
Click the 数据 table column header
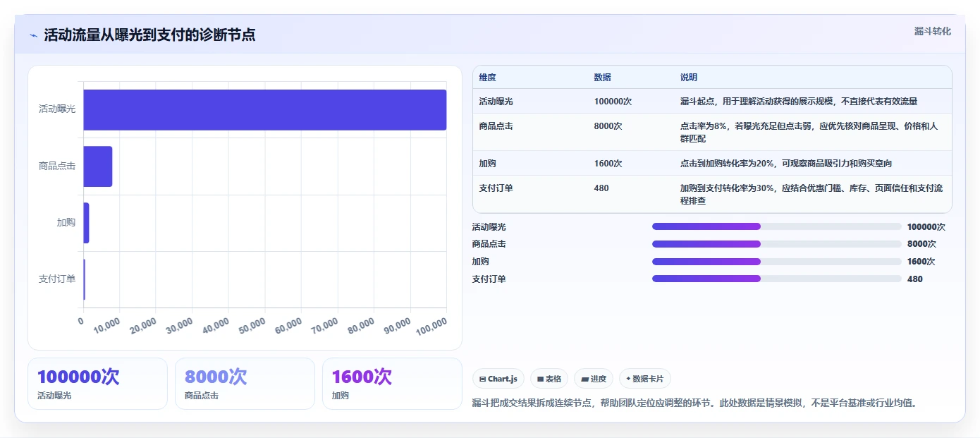(x=603, y=78)
